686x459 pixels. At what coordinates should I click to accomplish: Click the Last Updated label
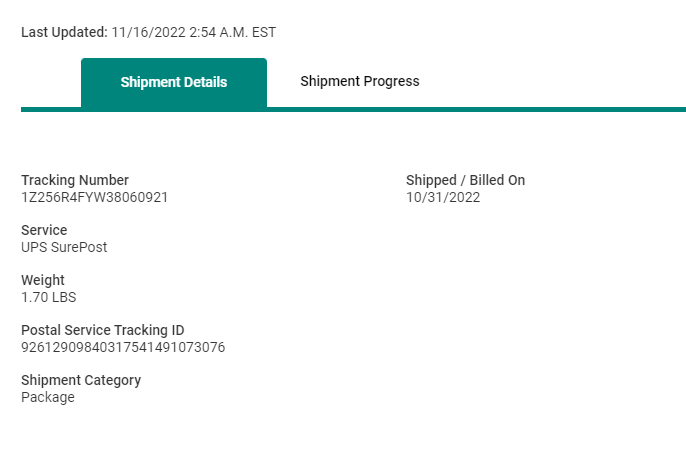[x=64, y=32]
